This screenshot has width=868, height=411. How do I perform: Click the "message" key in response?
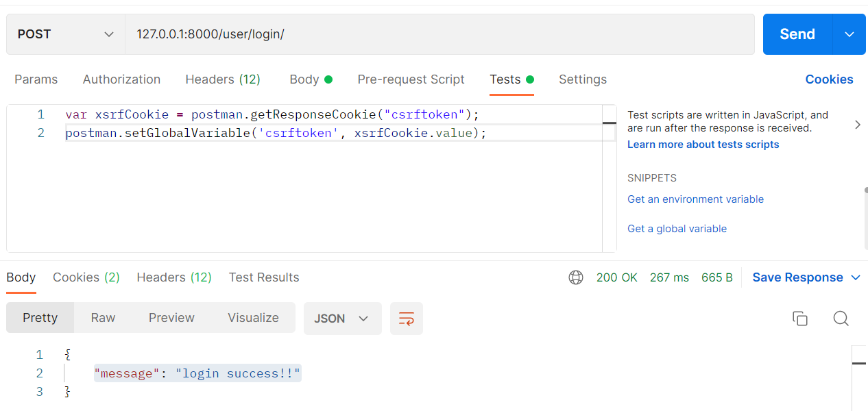tap(127, 373)
